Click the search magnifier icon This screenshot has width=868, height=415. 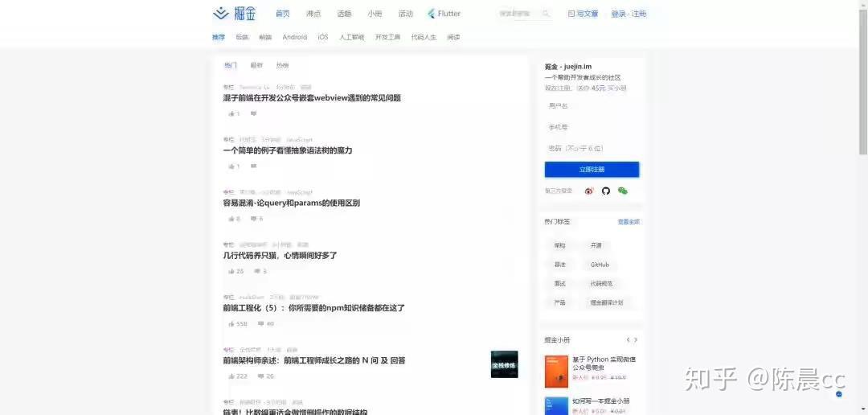point(546,14)
